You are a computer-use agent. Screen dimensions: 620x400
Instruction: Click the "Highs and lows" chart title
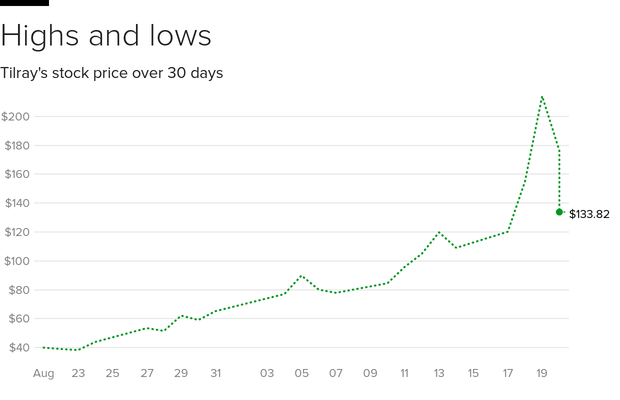click(106, 36)
